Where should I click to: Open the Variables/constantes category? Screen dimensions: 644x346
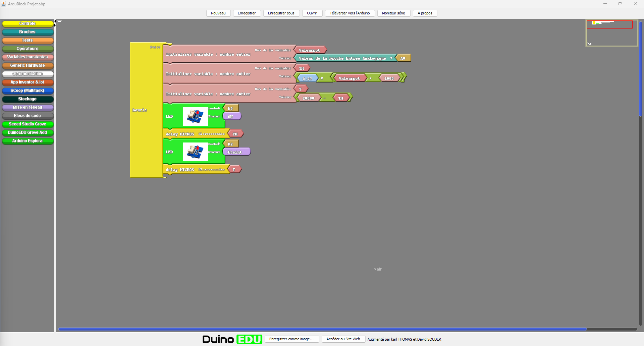[x=28, y=57]
